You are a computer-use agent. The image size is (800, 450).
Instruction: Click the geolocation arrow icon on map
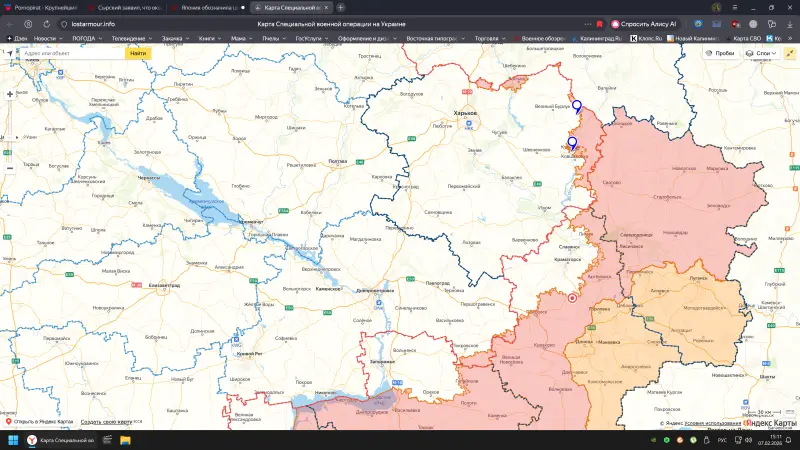click(10, 52)
